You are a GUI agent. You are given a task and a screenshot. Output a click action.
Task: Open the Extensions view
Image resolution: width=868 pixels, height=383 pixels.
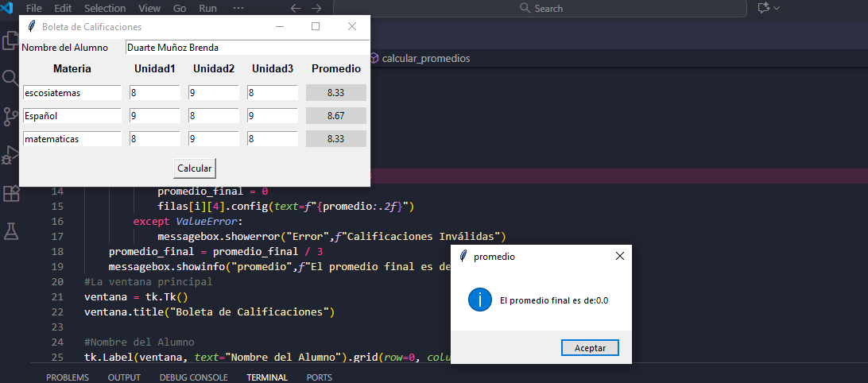coord(10,193)
